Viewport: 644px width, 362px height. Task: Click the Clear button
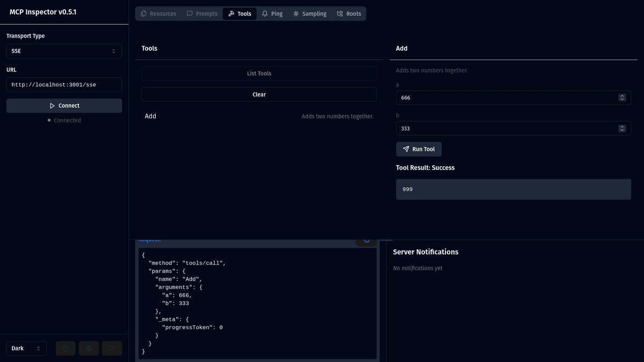pyautogui.click(x=259, y=94)
